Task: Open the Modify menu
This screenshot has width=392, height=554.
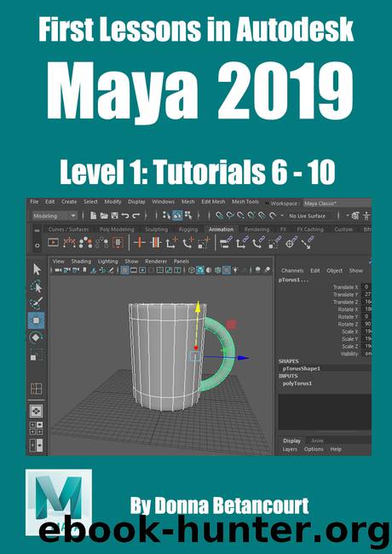Action: point(112,201)
